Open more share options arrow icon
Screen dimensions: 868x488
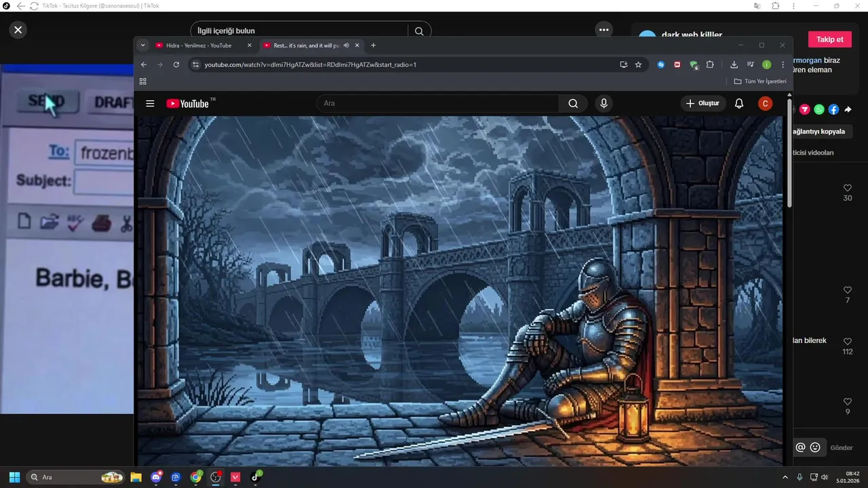pos(848,109)
